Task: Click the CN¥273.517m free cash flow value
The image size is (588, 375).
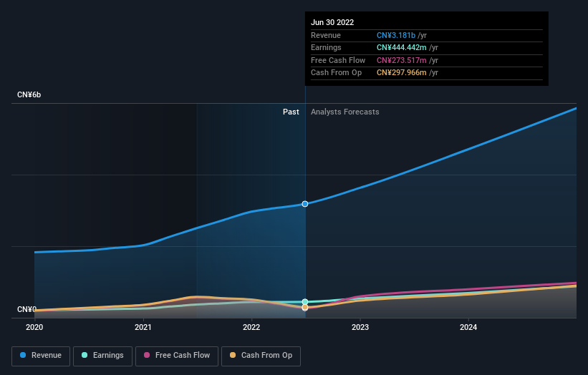Action: click(402, 60)
